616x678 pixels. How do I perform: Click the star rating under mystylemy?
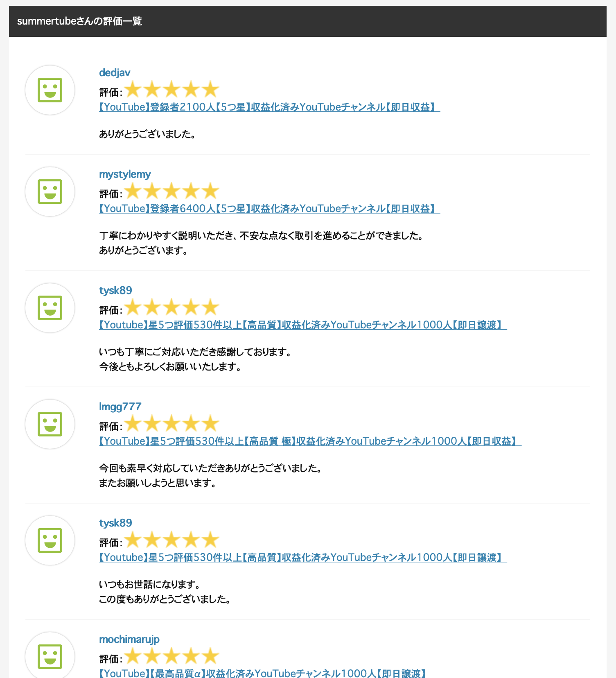pos(171,191)
